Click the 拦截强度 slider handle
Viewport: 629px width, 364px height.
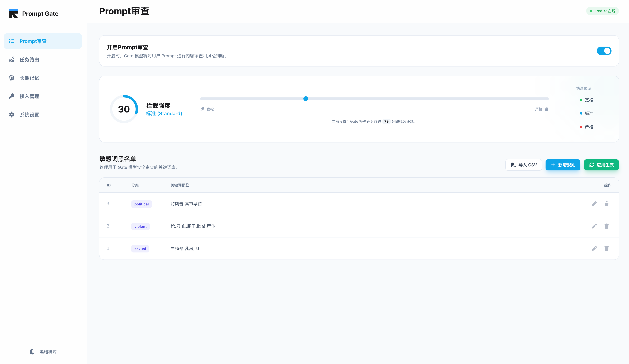pos(305,99)
